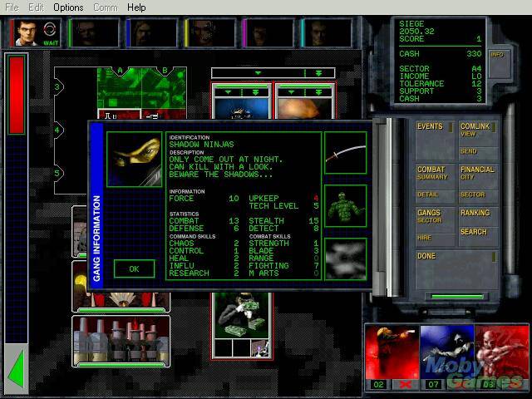This screenshot has height=399, width=532.
Task: Open the Options menu
Action: point(68,7)
